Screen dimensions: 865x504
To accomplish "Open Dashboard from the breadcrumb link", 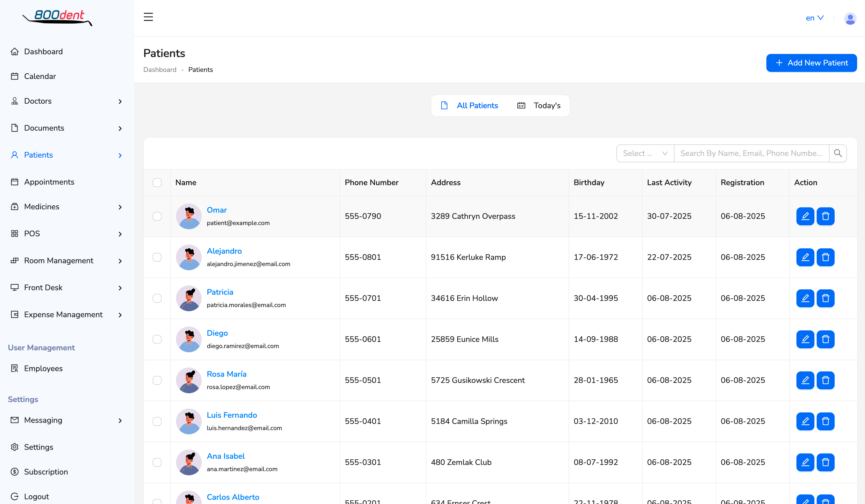I will [x=160, y=70].
